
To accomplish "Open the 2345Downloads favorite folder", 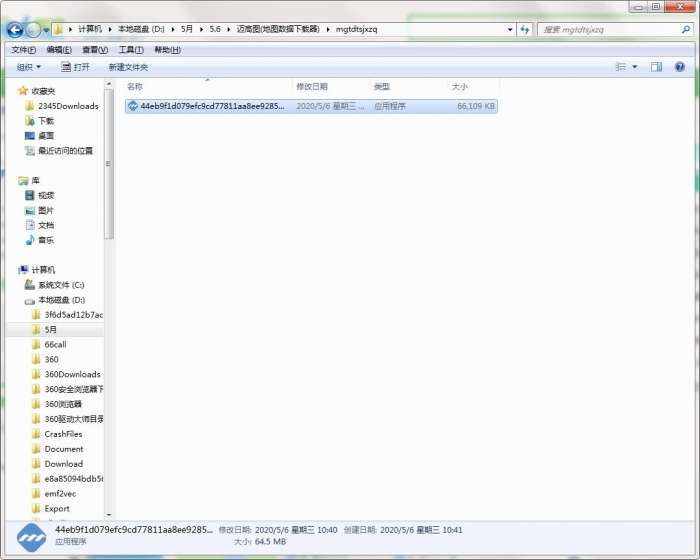I will point(68,106).
